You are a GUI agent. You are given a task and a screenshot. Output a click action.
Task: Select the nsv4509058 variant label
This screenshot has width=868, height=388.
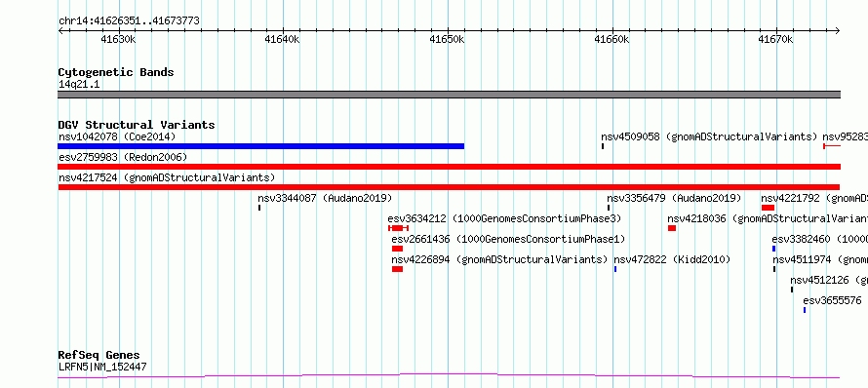(x=709, y=136)
